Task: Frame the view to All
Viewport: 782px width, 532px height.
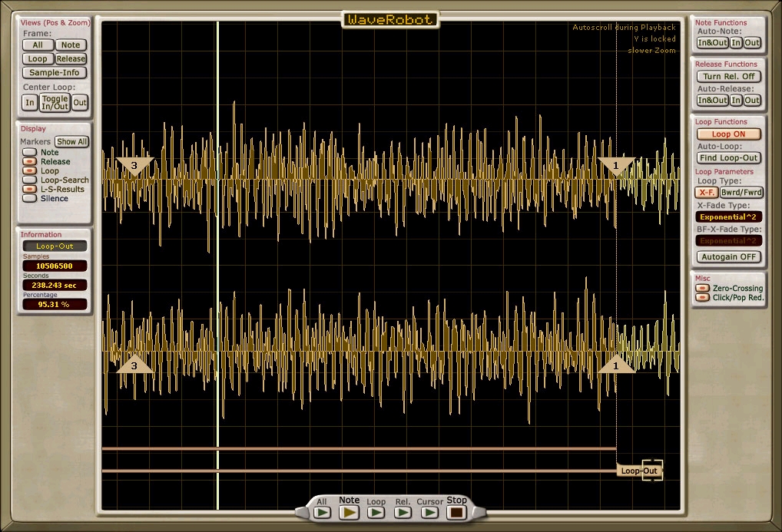Action: (x=38, y=45)
